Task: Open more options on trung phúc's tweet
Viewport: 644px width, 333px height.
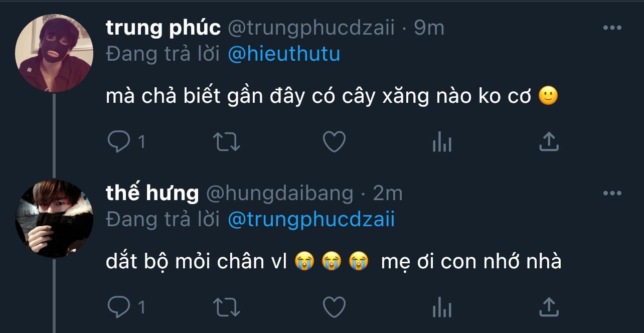Action: click(612, 28)
